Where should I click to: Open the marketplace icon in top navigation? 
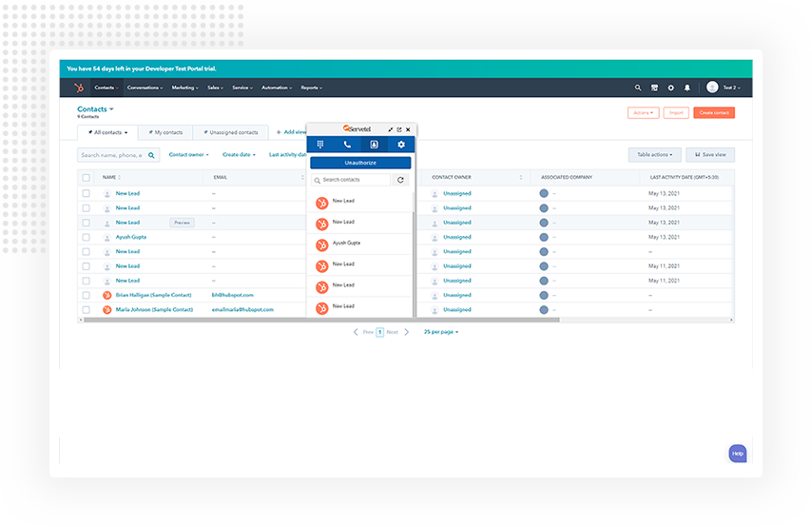pos(654,88)
